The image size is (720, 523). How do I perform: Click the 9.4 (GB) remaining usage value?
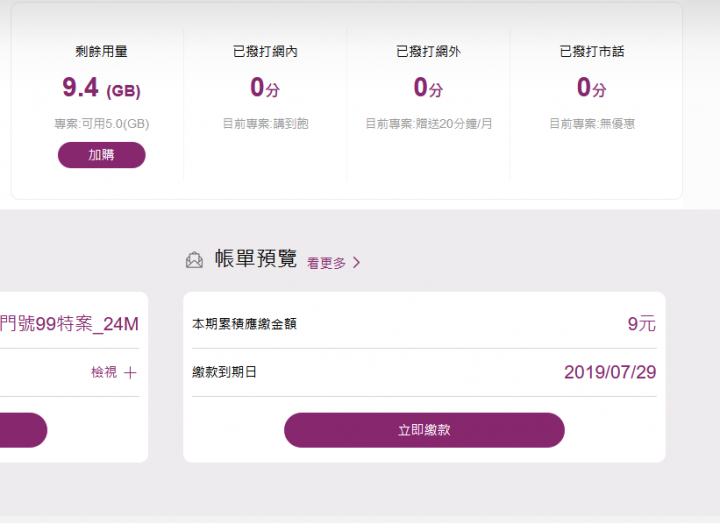101,88
